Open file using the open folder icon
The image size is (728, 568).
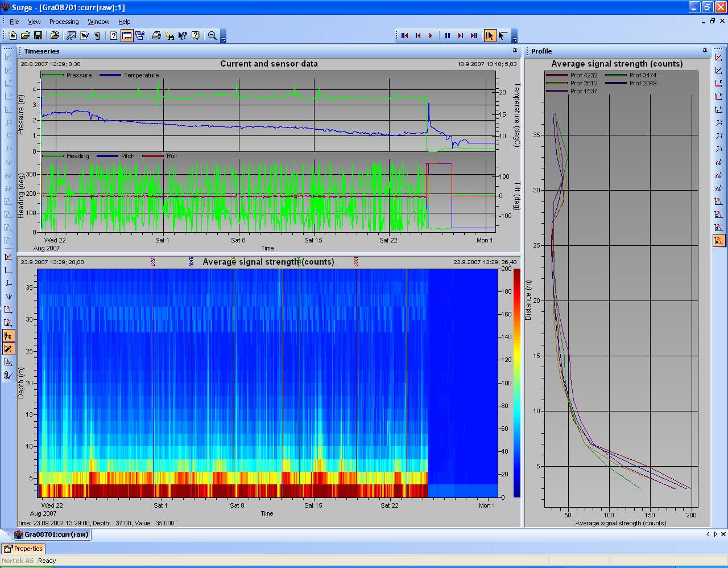point(25,36)
